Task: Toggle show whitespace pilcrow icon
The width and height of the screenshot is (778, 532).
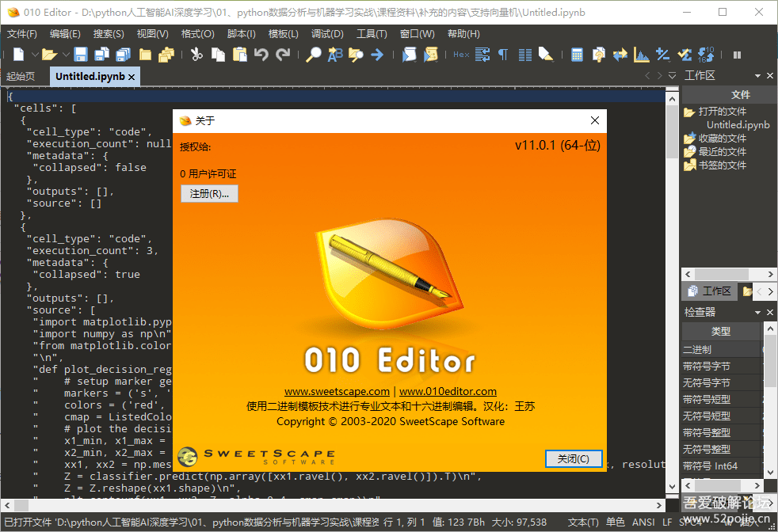Action: coord(503,54)
